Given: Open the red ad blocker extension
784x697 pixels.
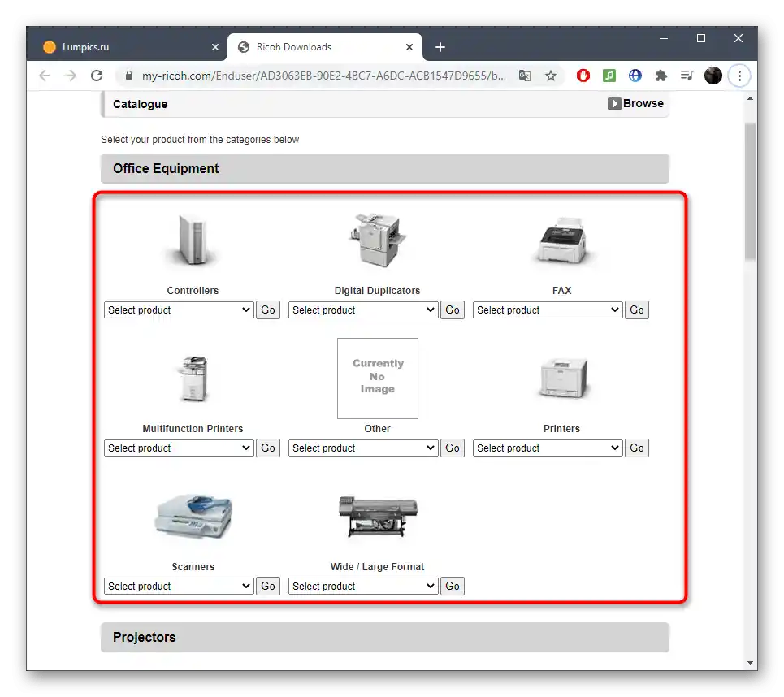Looking at the screenshot, I should tap(583, 76).
